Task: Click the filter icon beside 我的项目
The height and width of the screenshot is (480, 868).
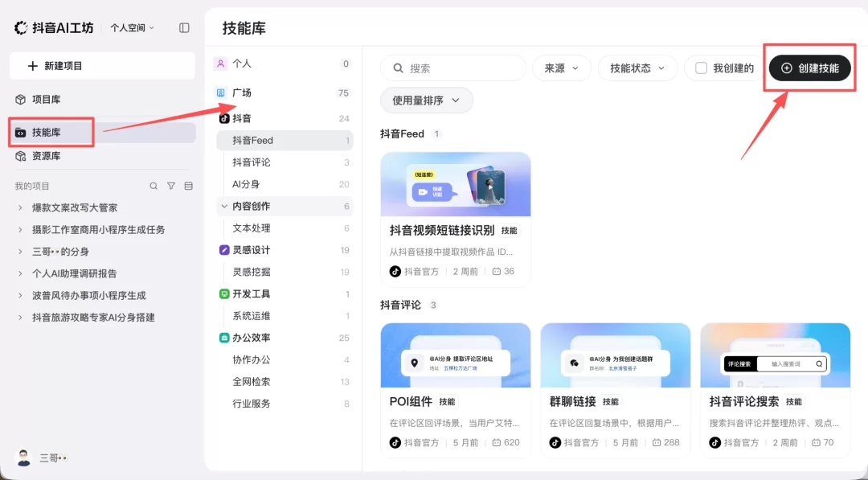Action: pos(171,186)
